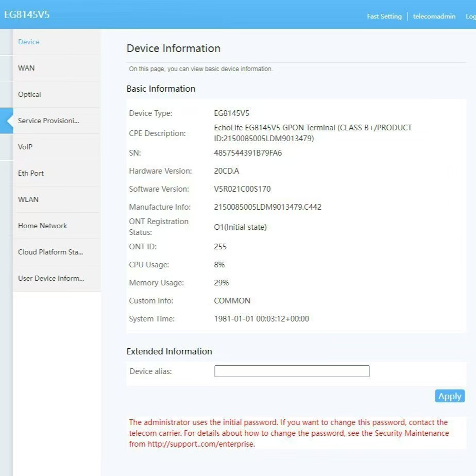Open the VoIP sidebar entry

tap(25, 147)
